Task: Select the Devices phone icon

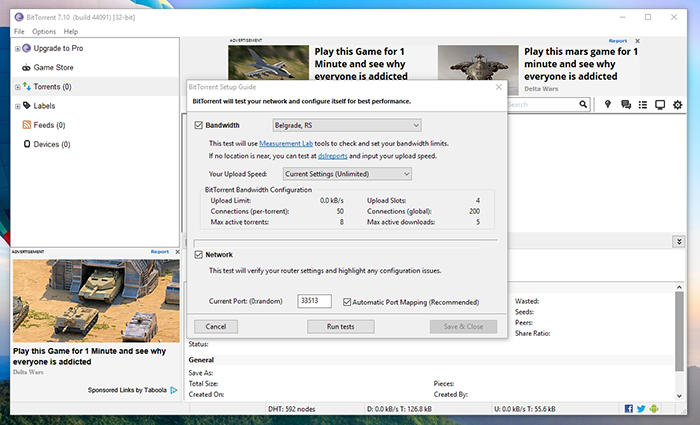Action: pos(27,144)
